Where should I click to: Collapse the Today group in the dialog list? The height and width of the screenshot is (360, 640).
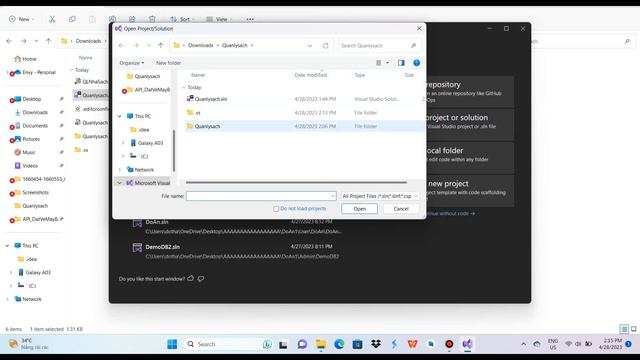(184, 87)
